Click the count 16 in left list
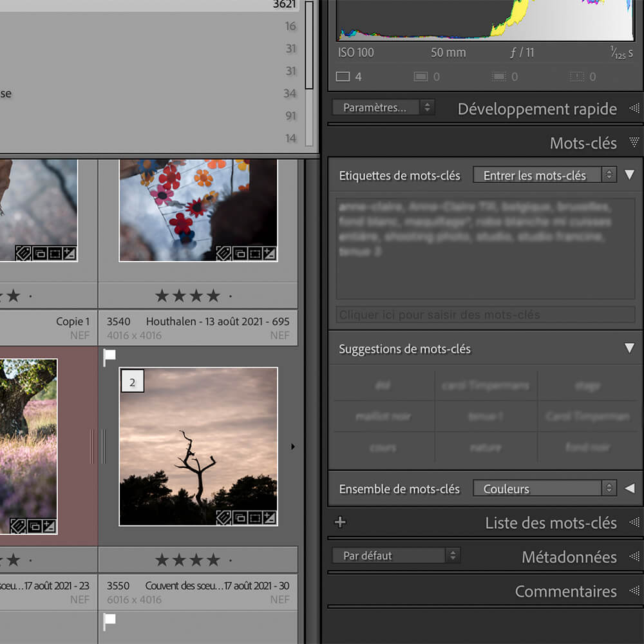Viewport: 644px width, 644px height. [x=290, y=26]
